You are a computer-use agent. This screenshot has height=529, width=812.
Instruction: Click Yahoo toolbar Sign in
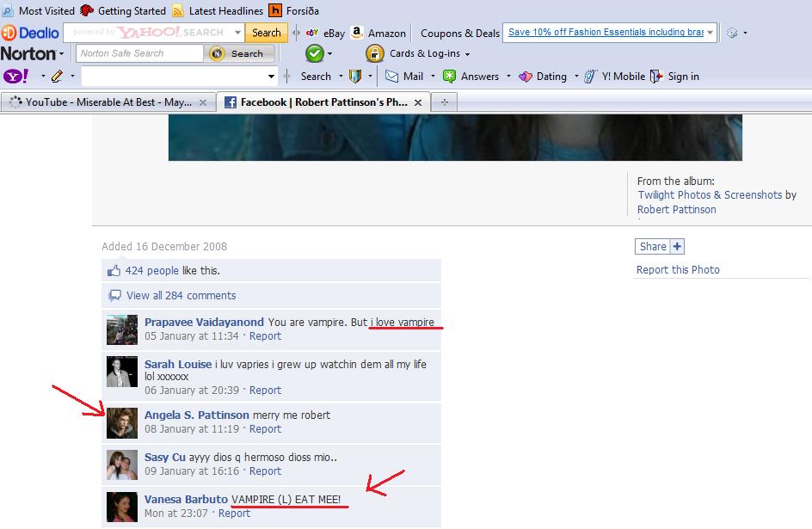tap(674, 77)
